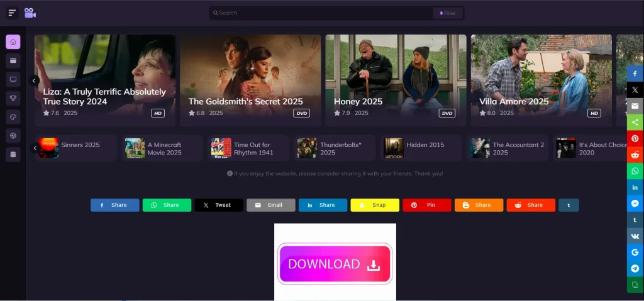Image resolution: width=644 pixels, height=301 pixels.
Task: Share by email in right sidebar
Action: click(635, 106)
